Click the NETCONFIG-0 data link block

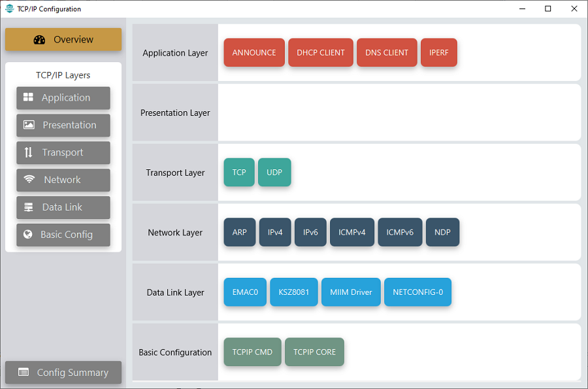coord(417,292)
